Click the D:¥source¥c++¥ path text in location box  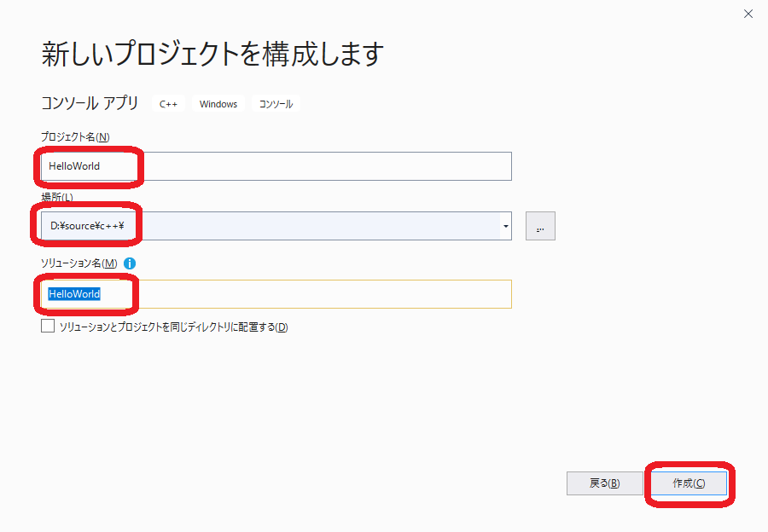(x=87, y=226)
